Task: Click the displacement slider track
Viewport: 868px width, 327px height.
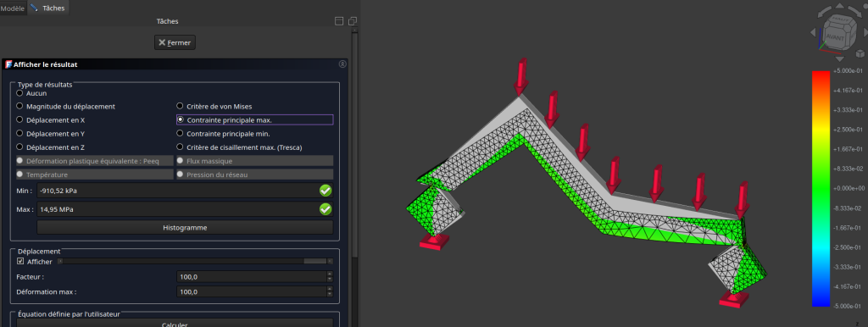Action: pos(196,261)
